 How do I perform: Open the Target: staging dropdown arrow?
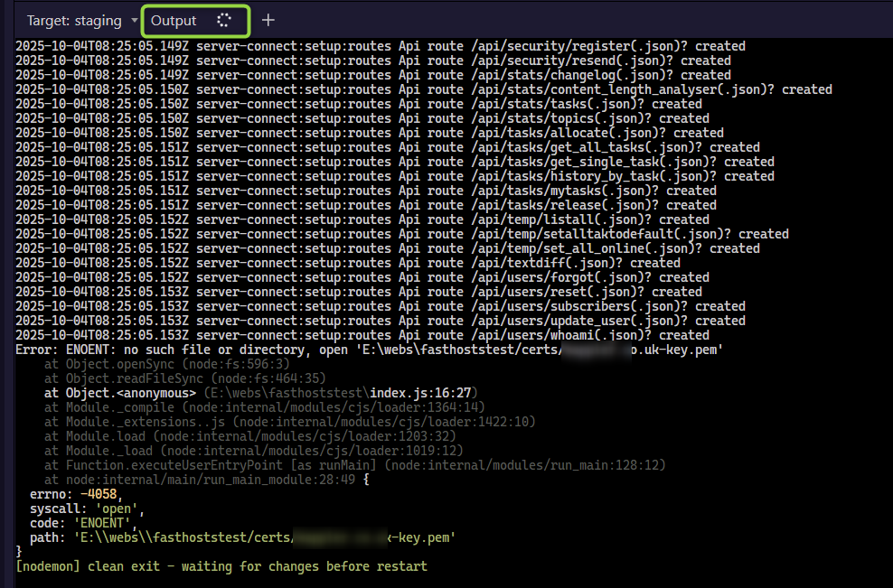pyautogui.click(x=135, y=20)
